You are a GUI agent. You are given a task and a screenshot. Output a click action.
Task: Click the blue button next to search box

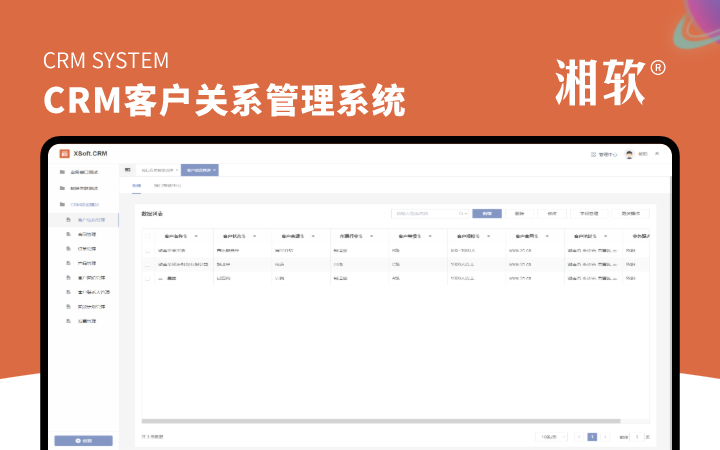click(x=487, y=213)
